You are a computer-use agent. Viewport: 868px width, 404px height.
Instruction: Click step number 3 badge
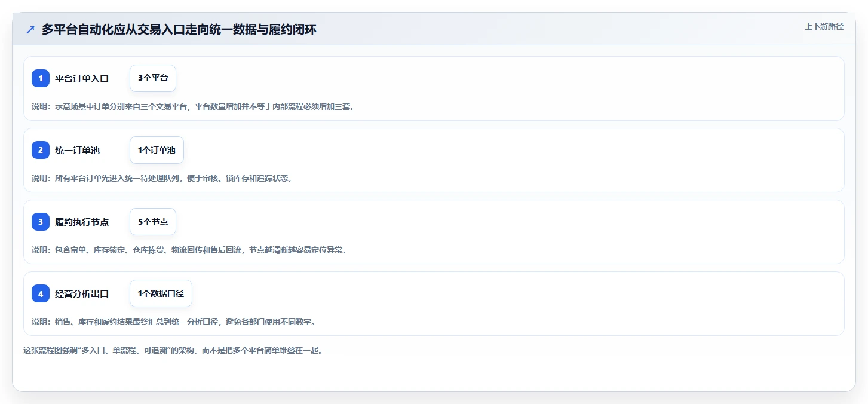[x=41, y=222]
